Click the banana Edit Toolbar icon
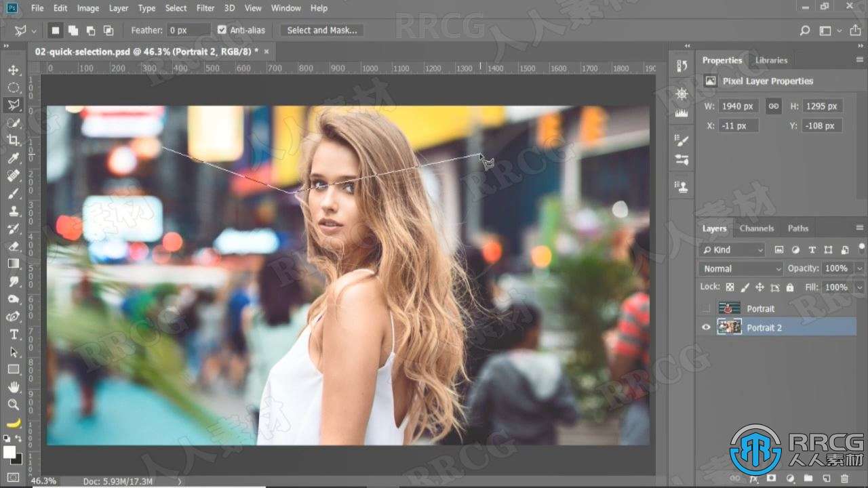 (14, 423)
